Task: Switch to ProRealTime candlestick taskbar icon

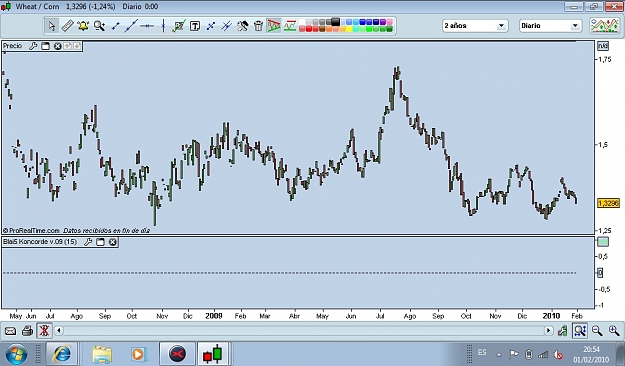Action: pos(213,354)
